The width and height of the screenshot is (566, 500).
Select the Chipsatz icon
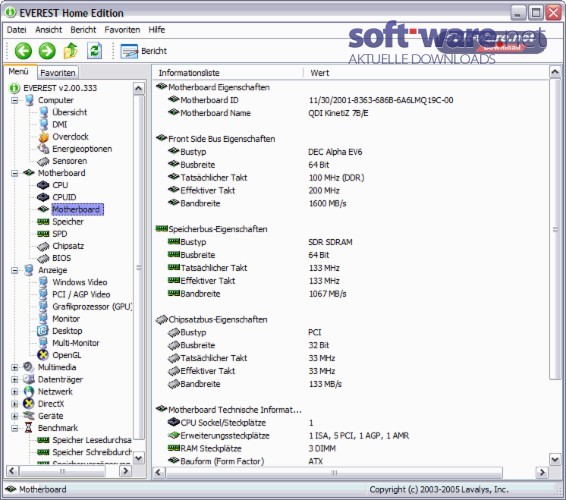pos(43,247)
